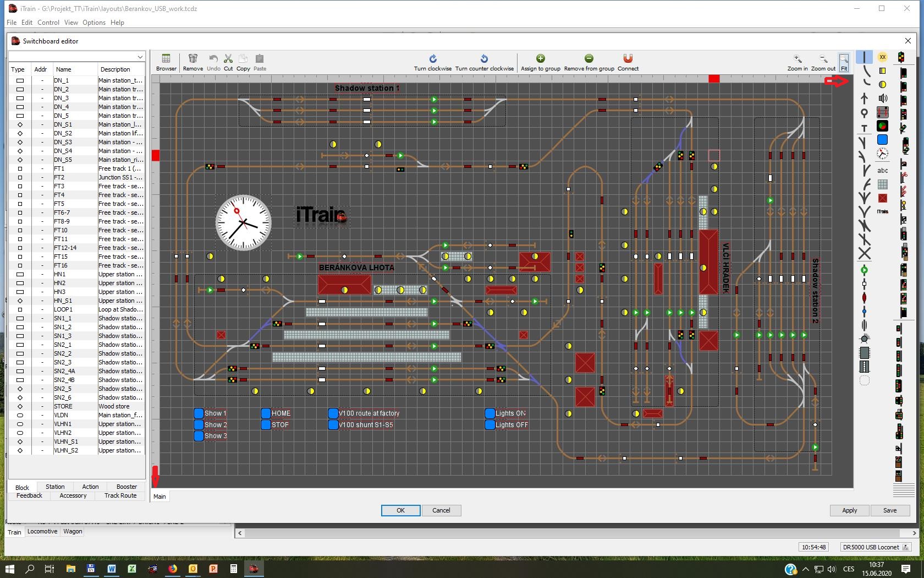
Task: Click the Zoom in magnifier
Action: [797, 59]
